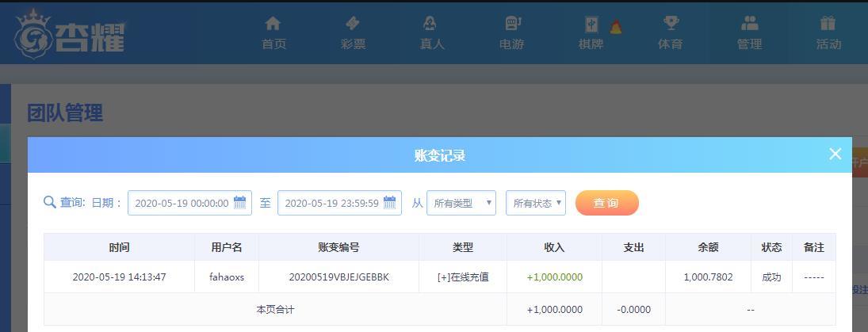Image resolution: width=868 pixels, height=332 pixels.
Task: Select the 活动 menu label
Action: coord(828,44)
